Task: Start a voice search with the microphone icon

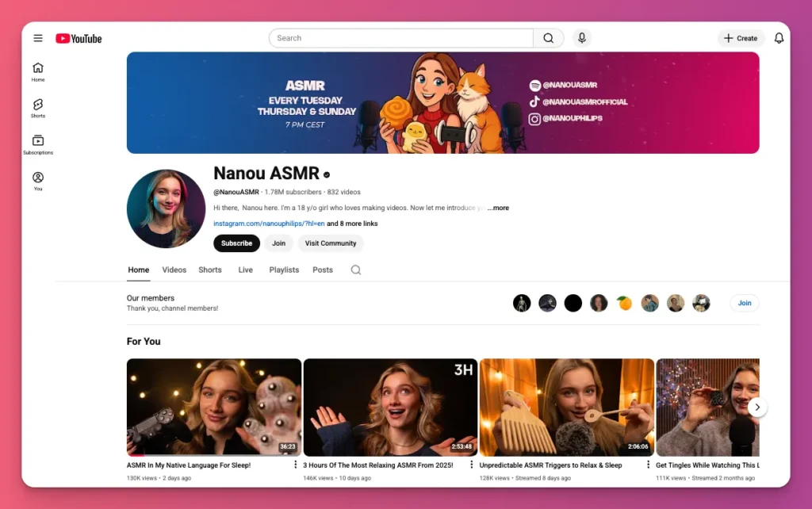Action: (x=581, y=37)
